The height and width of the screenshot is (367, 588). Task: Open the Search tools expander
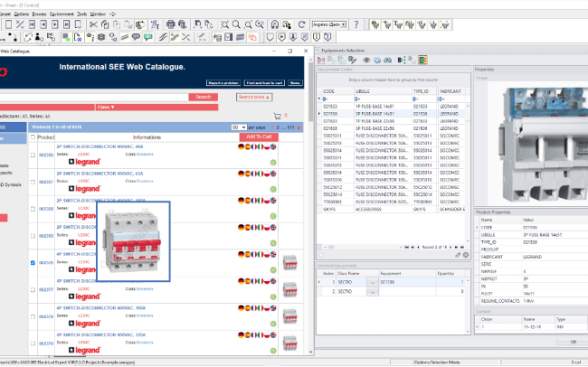tap(254, 97)
